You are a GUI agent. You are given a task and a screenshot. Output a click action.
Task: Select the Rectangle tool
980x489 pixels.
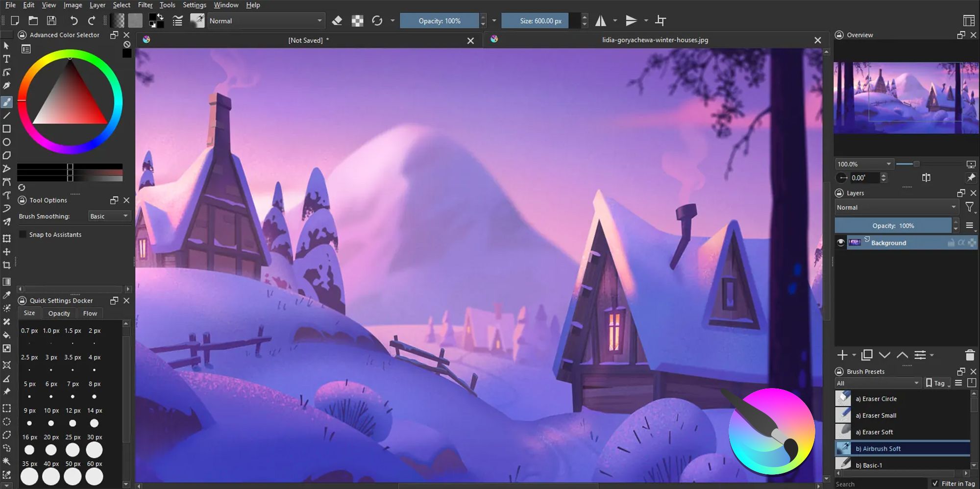7,129
